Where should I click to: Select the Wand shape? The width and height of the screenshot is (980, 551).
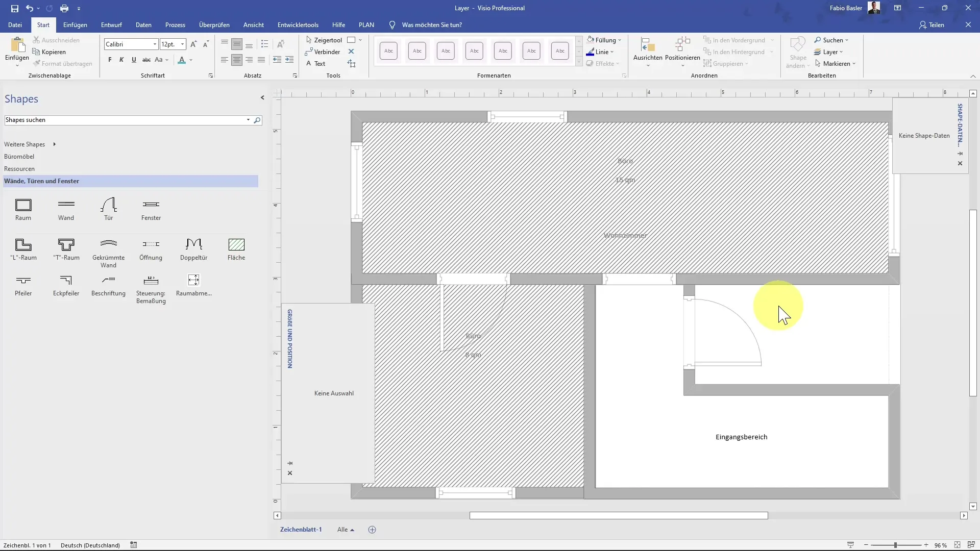tap(66, 210)
